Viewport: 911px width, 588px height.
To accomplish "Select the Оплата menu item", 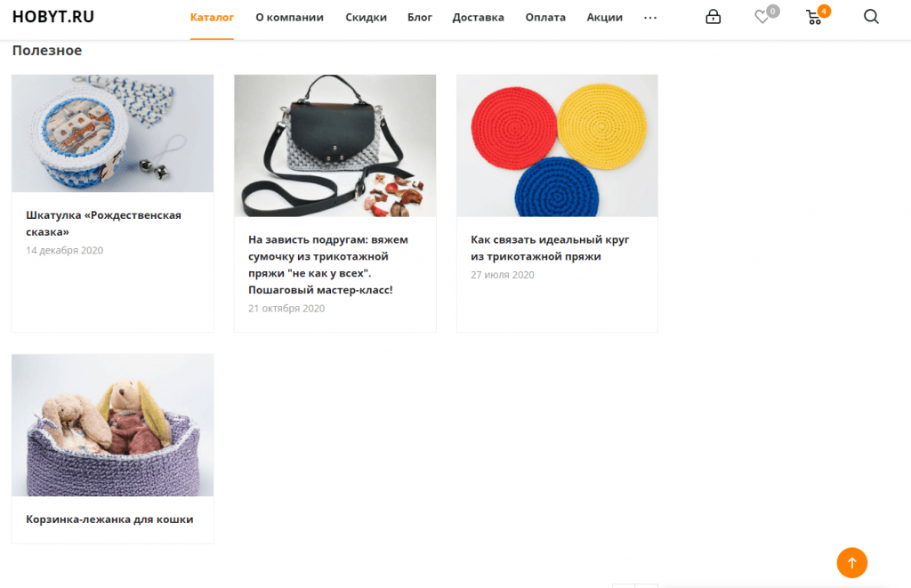I will click(x=545, y=18).
